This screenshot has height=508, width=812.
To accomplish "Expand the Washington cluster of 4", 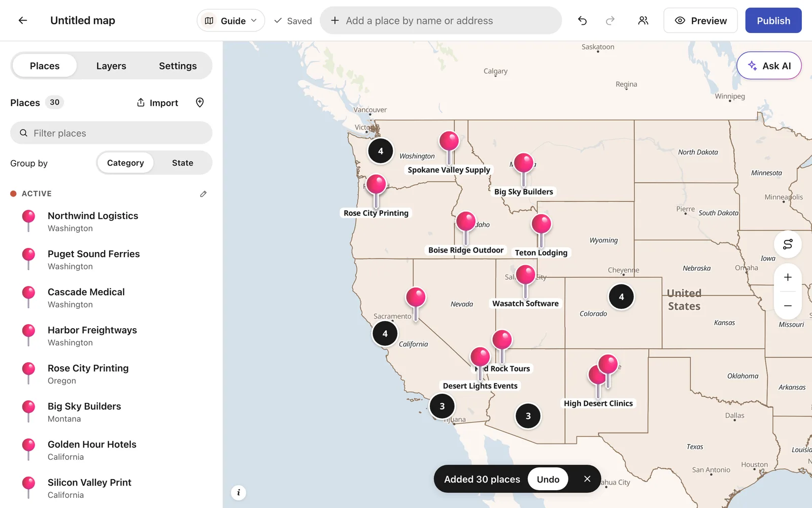I will [381, 151].
